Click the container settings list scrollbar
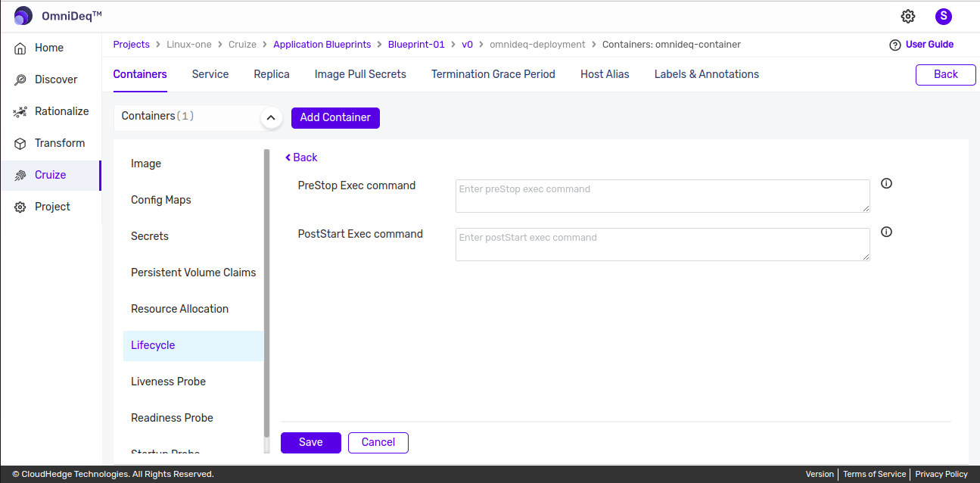The image size is (980, 483). (266, 294)
